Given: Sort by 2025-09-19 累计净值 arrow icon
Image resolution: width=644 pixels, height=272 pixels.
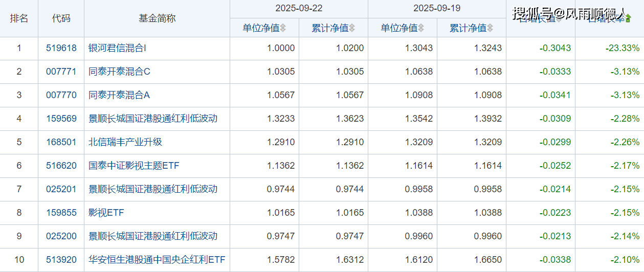Looking at the screenshot, I should (x=490, y=28).
